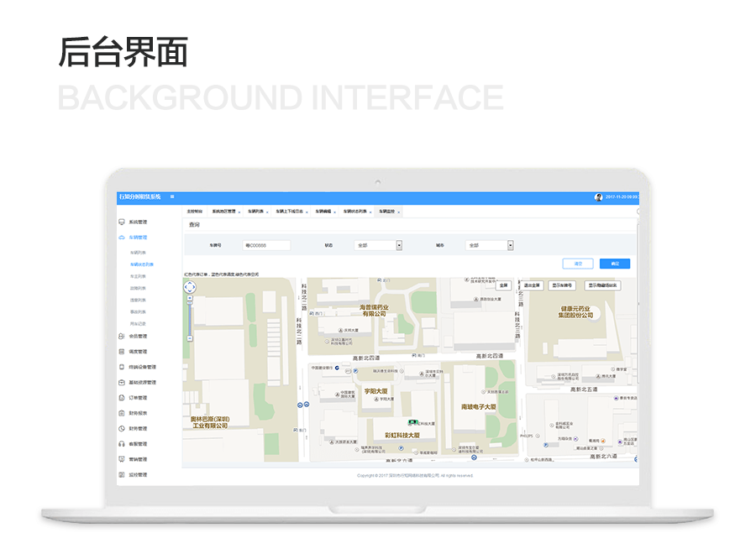Screen dimensions: 756x554
Task: Open 系统管理 via its monitor icon
Action: (x=122, y=222)
